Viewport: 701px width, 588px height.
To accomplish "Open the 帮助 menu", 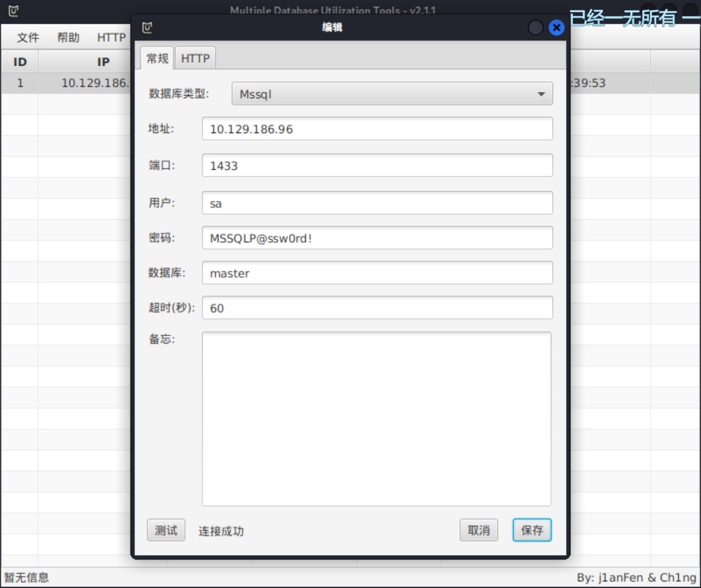I will click(68, 38).
